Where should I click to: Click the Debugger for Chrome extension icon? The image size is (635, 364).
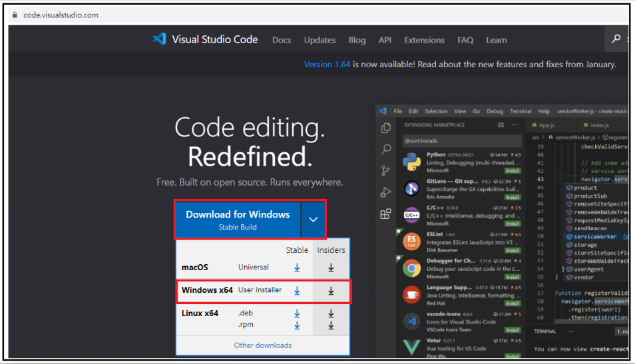(x=411, y=268)
